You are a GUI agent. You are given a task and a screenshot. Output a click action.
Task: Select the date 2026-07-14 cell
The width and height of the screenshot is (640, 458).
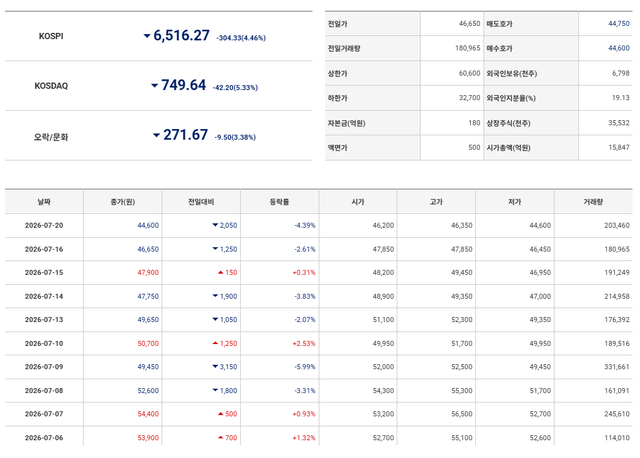(x=44, y=296)
